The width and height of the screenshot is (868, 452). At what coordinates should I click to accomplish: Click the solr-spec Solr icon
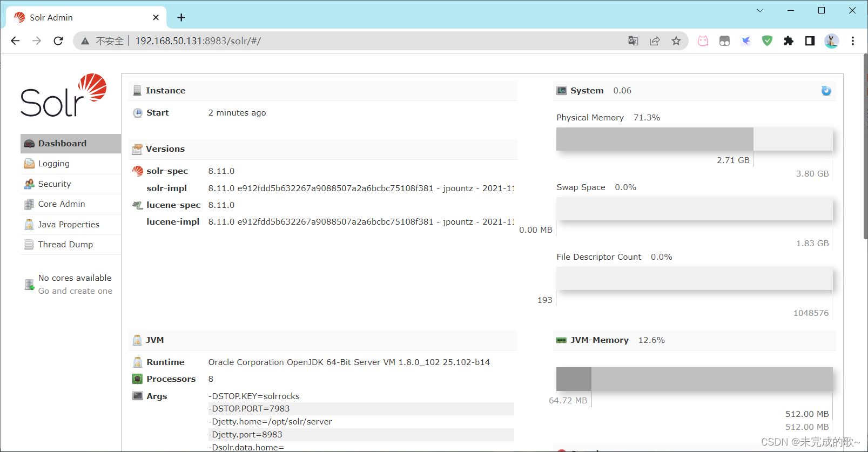click(x=138, y=171)
